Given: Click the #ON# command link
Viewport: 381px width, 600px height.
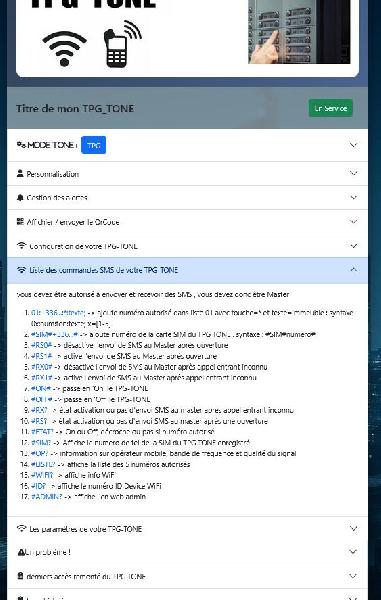Looking at the screenshot, I should pyautogui.click(x=41, y=388).
